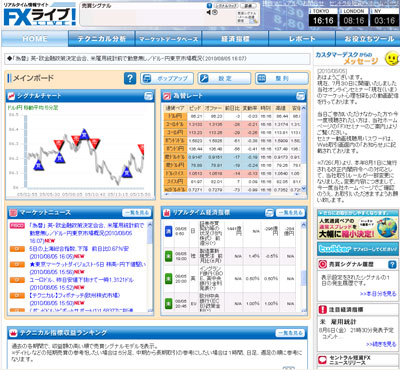
Task: Click the セントラル短資FX news release icon
Action: coord(322,360)
